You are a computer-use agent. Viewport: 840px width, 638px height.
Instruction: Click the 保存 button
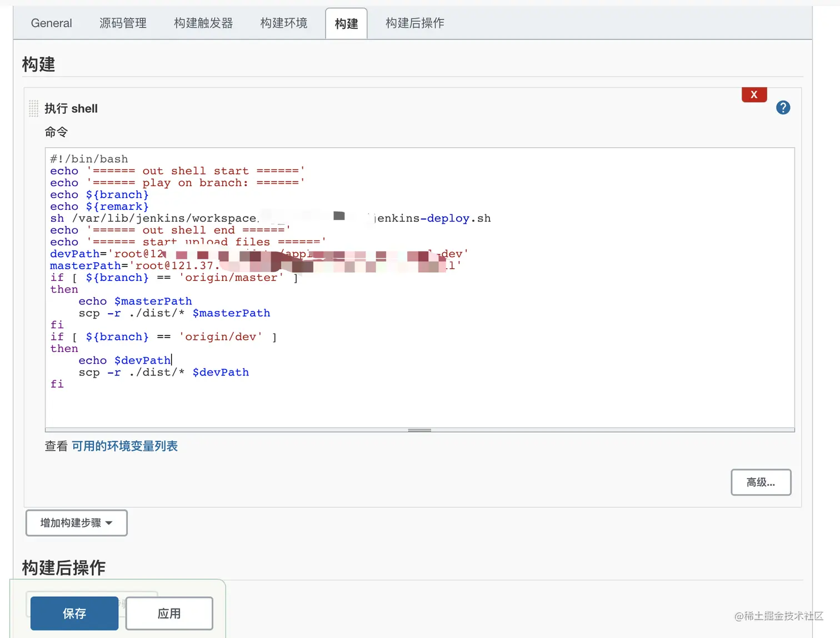tap(74, 614)
